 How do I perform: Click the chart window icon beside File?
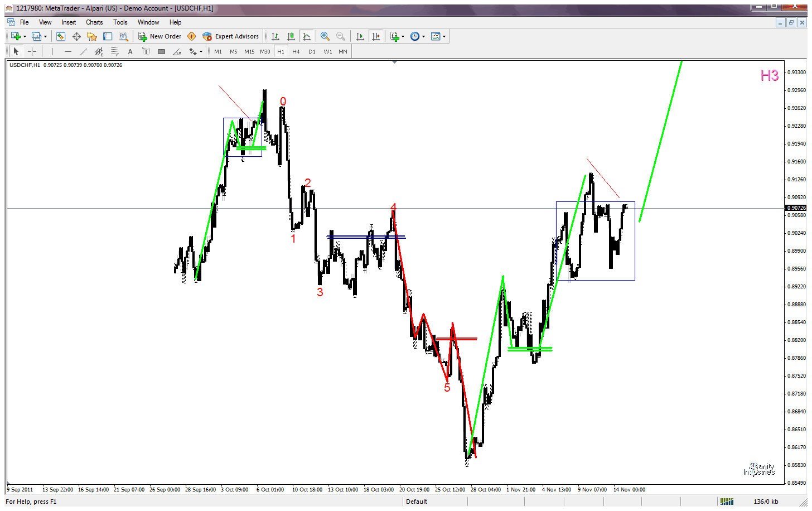click(11, 22)
